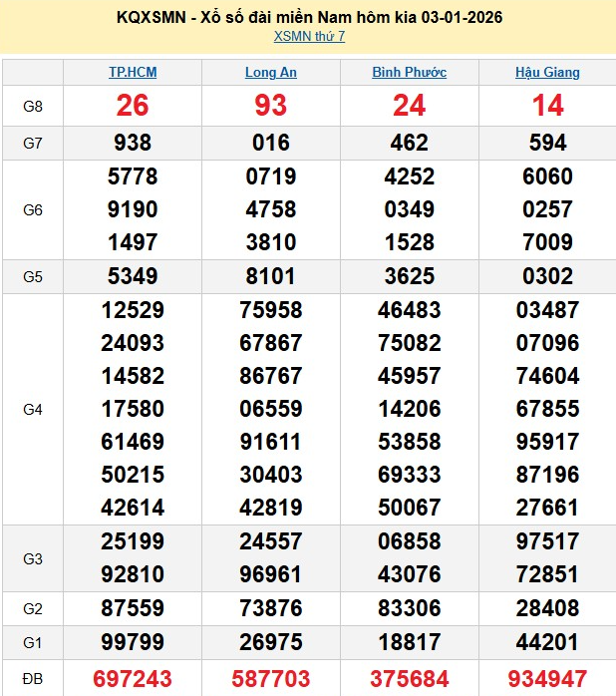Select G2 number 83306
The height and width of the screenshot is (696, 616).
click(409, 610)
